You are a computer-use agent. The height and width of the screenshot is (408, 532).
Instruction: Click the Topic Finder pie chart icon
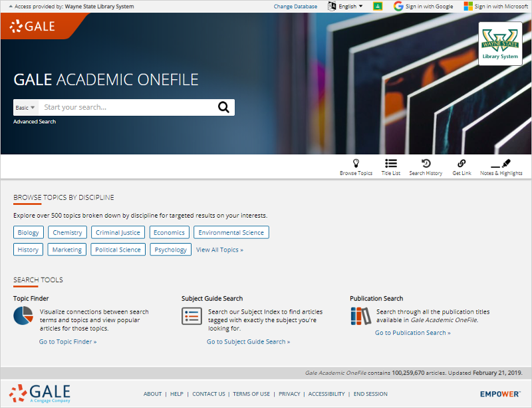pyautogui.click(x=23, y=315)
